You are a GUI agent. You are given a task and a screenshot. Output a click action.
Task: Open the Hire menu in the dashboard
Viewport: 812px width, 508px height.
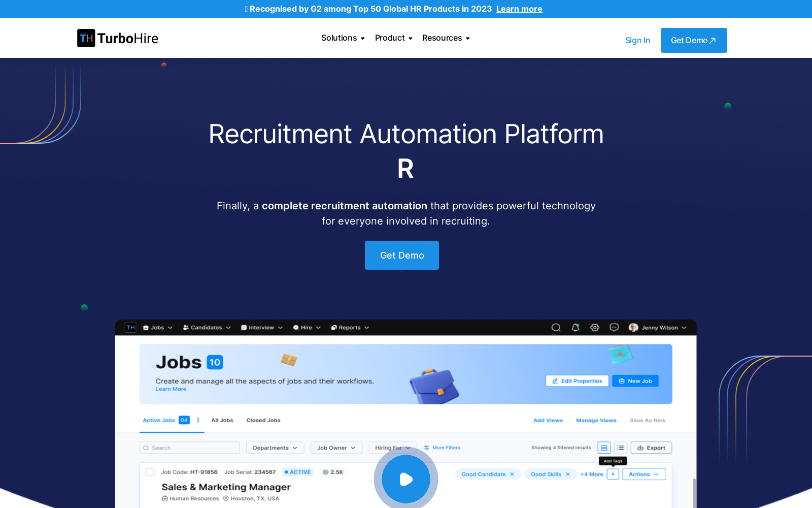pyautogui.click(x=307, y=328)
